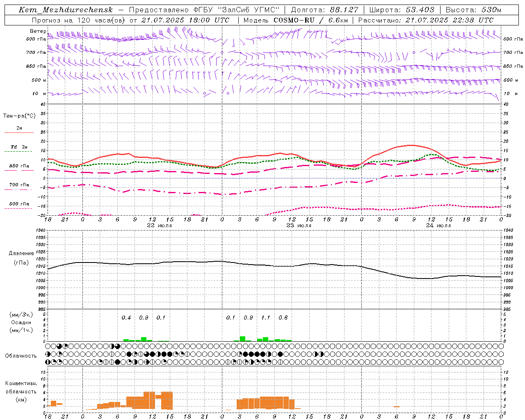This screenshot has height=420, width=525.
Task: Click the Давление pressure panel label
Action: pos(21,253)
